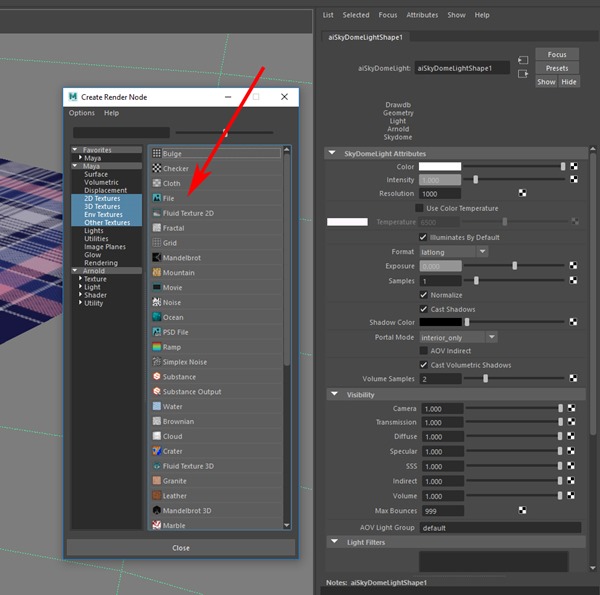The height and width of the screenshot is (595, 600).
Task: Click the output connection icon below input icon
Action: 523,74
